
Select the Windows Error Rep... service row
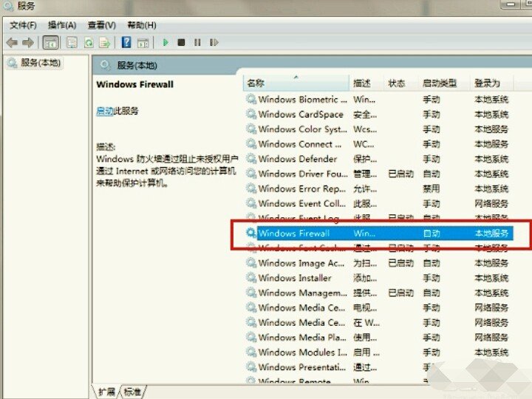pyautogui.click(x=379, y=188)
